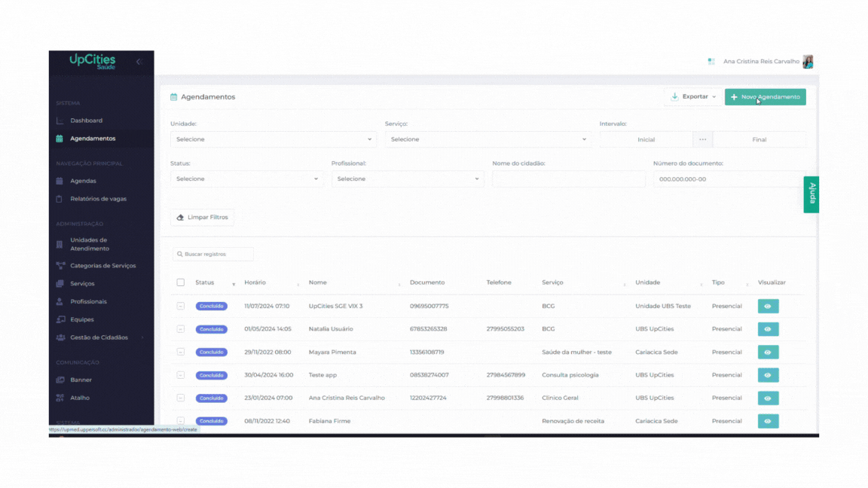This screenshot has width=868, height=488.
Task: Toggle the select-all checkbox in table header
Action: (x=181, y=282)
